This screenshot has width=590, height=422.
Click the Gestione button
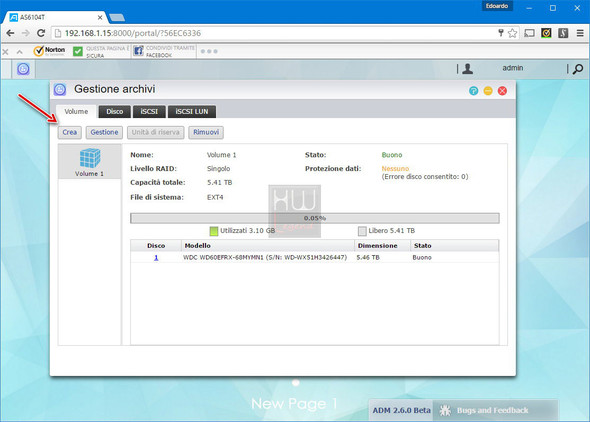click(x=104, y=132)
